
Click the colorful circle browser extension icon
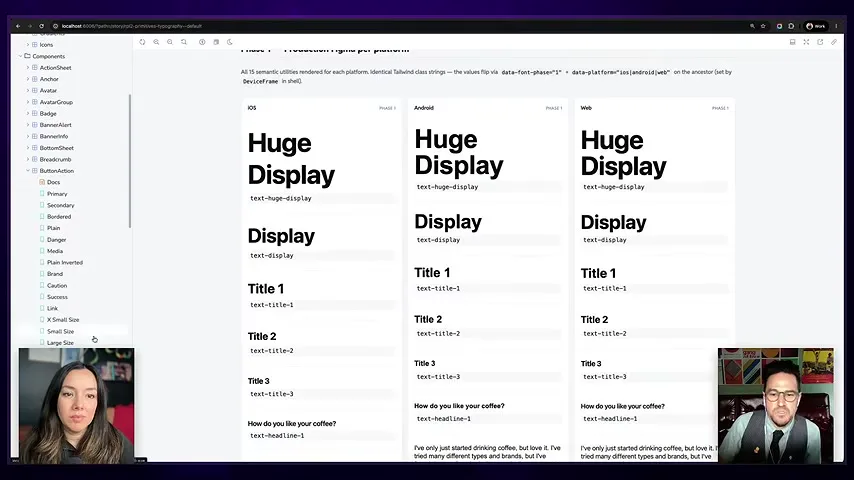click(x=779, y=26)
